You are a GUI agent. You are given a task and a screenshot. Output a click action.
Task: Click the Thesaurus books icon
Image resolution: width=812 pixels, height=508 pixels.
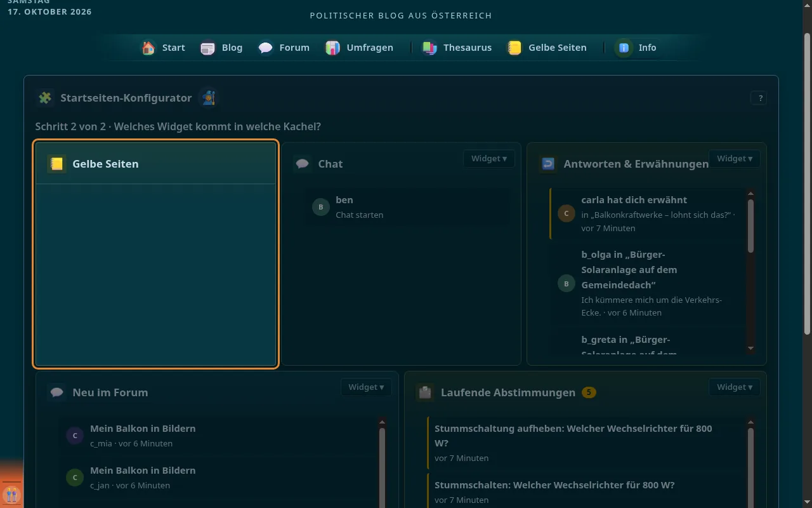point(429,48)
